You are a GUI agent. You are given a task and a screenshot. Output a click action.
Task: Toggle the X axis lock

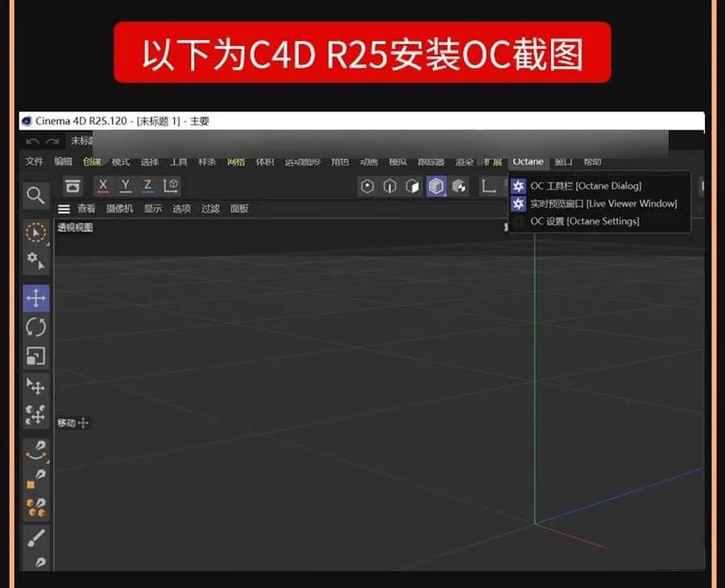(x=102, y=185)
